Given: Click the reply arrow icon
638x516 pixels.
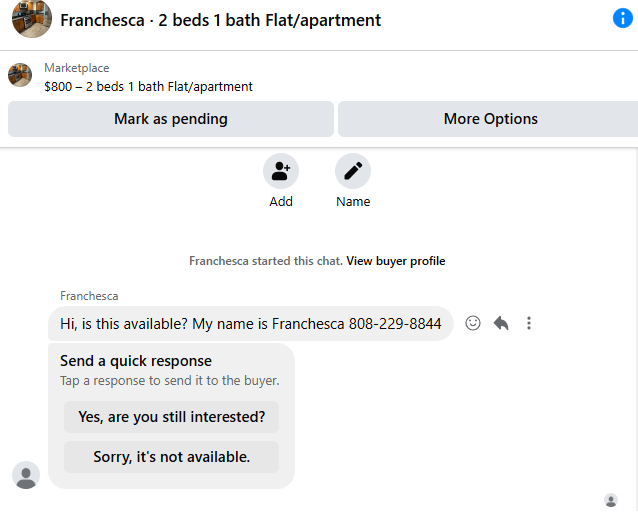Looking at the screenshot, I should tap(501, 323).
